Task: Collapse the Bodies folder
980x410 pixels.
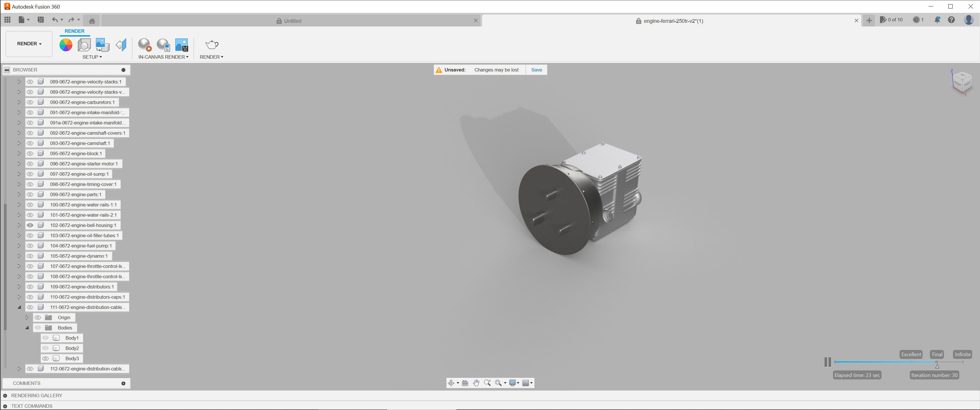Action: coord(27,328)
